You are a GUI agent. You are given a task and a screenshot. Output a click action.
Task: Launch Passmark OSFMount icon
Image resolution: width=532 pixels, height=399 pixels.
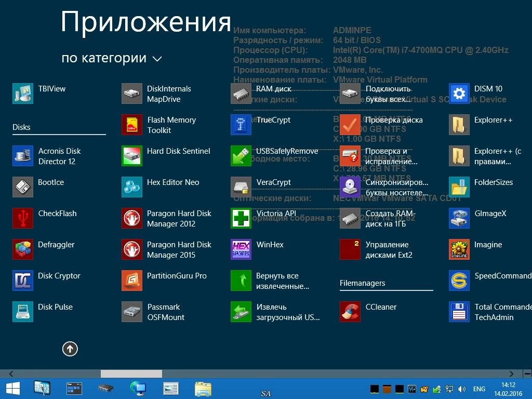(x=132, y=312)
